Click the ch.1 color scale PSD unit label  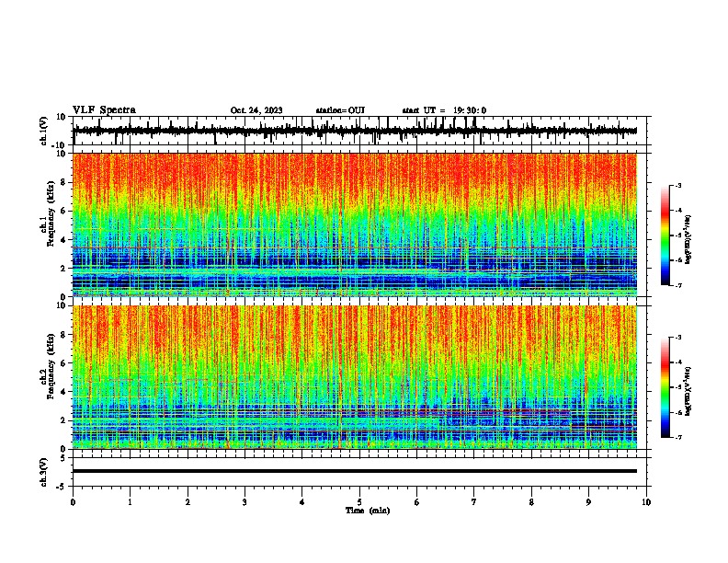[688, 239]
